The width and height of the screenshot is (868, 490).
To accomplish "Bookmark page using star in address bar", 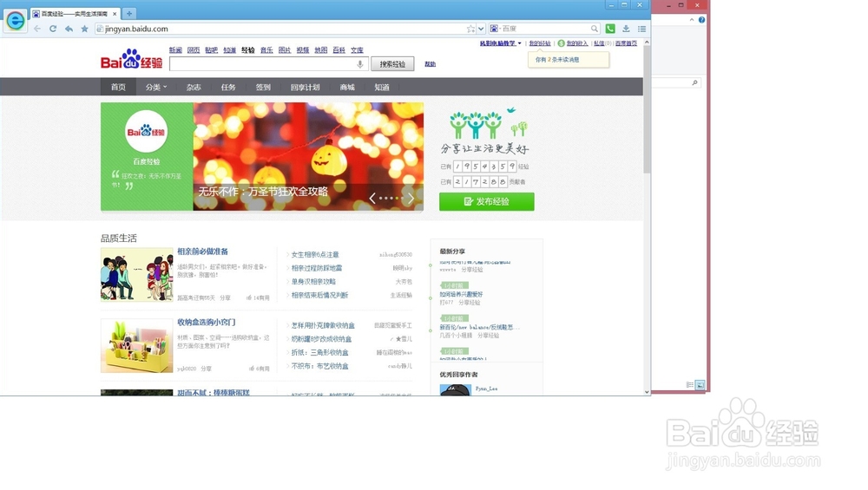I will (x=470, y=29).
